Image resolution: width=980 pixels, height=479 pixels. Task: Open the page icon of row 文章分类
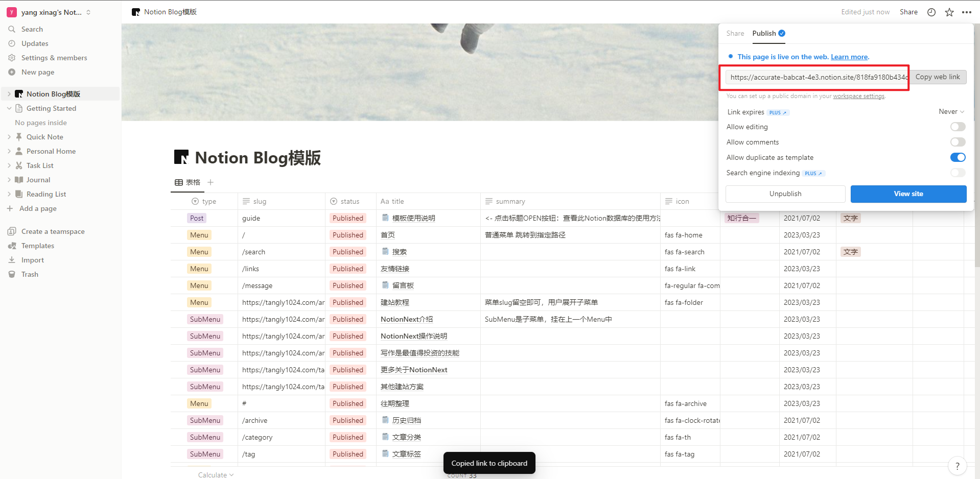click(x=386, y=437)
